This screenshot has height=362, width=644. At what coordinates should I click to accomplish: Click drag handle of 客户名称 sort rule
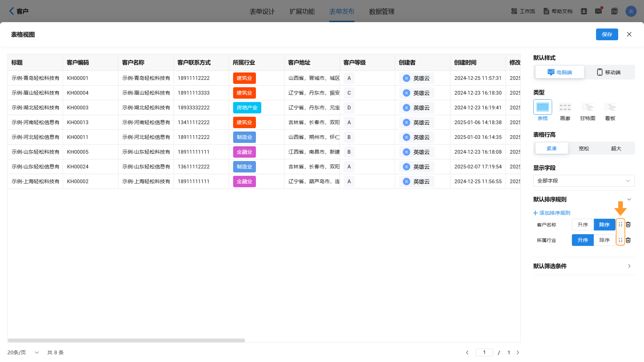[620, 224]
